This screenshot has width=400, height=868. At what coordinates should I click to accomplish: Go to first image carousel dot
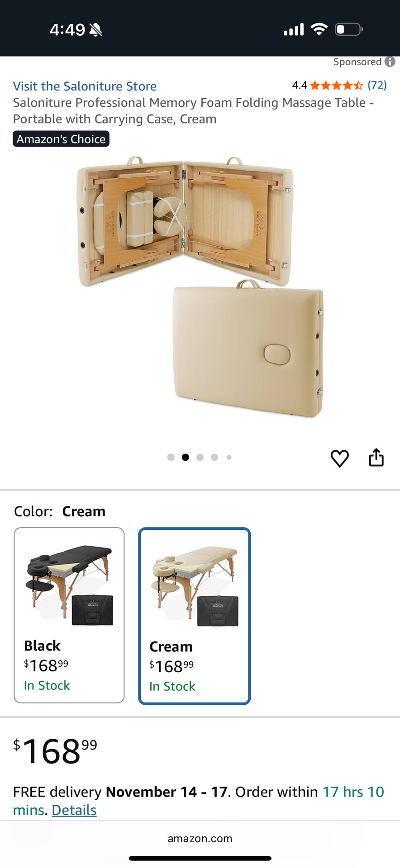click(x=171, y=457)
